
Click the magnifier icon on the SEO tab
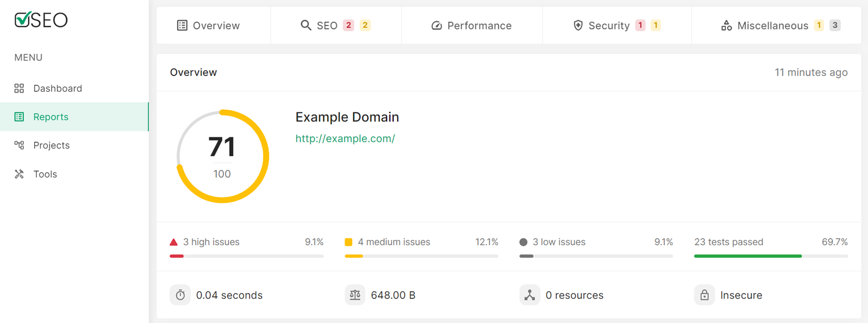tap(305, 25)
